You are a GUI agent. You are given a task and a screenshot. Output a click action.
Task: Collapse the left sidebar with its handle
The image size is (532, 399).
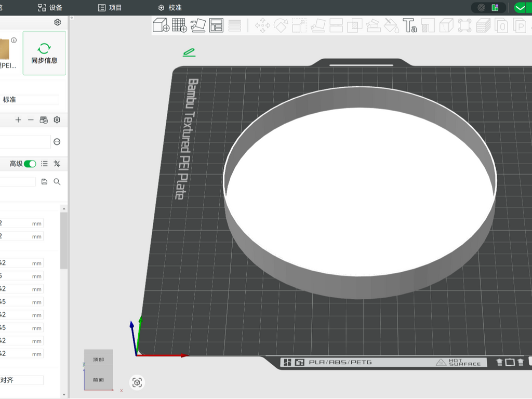click(72, 18)
